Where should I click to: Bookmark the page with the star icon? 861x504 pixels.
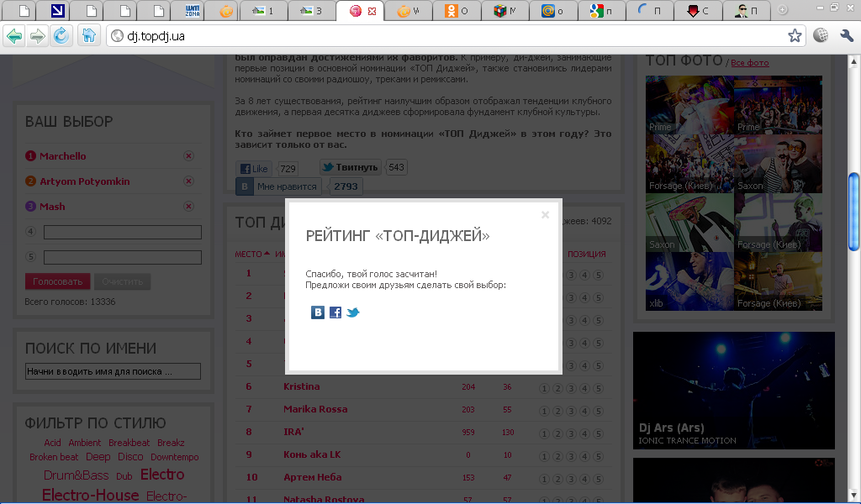[x=795, y=36]
